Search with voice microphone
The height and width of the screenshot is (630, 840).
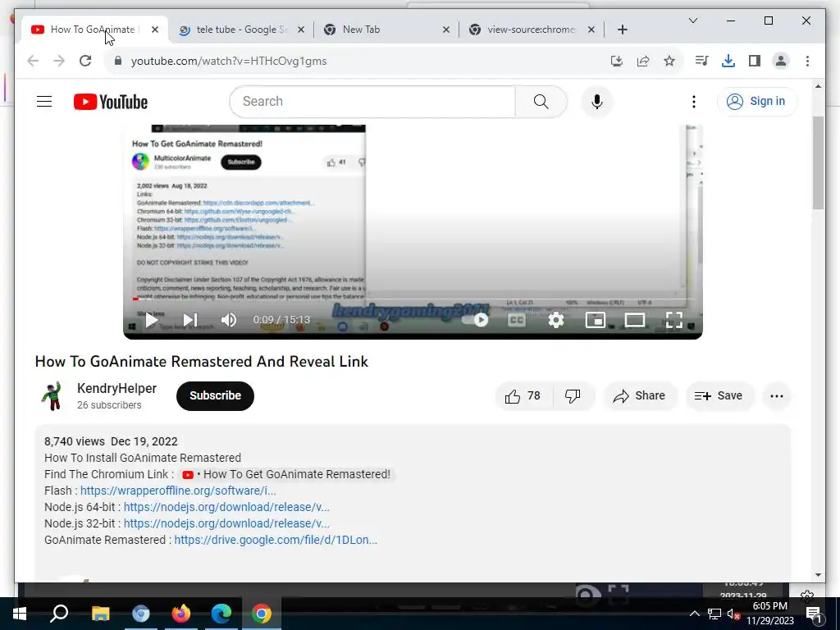pos(597,101)
